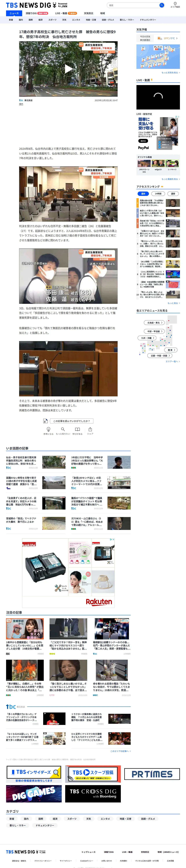Open ranking item 1 about 笑顔の娘の記憶

tap(158, 203)
